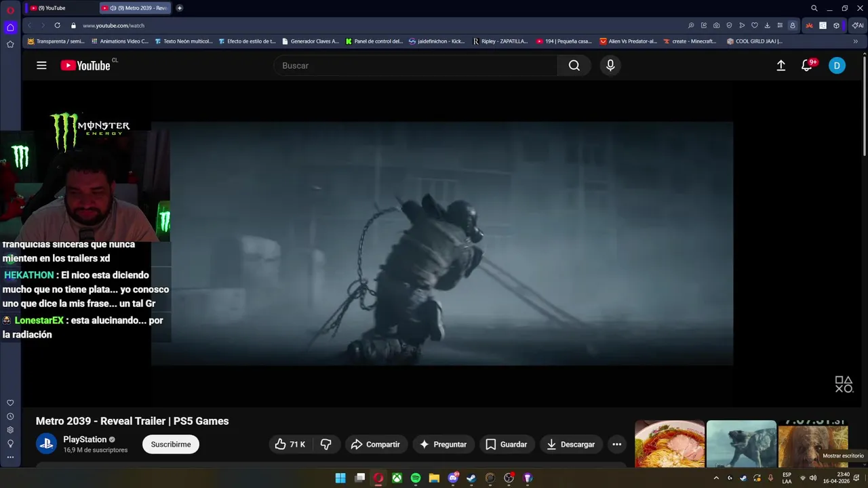
Task: Show hidden system tray icons chevron
Action: (x=716, y=478)
